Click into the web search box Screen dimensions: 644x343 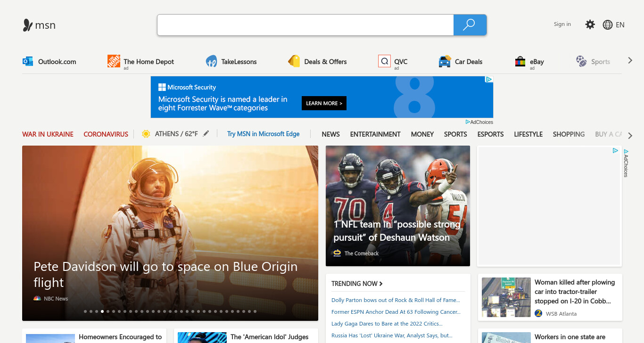[305, 25]
